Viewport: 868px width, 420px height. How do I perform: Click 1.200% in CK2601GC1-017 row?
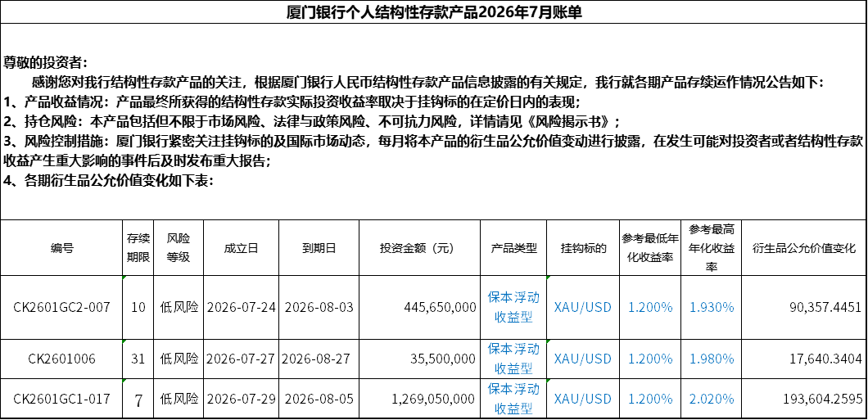(650, 399)
